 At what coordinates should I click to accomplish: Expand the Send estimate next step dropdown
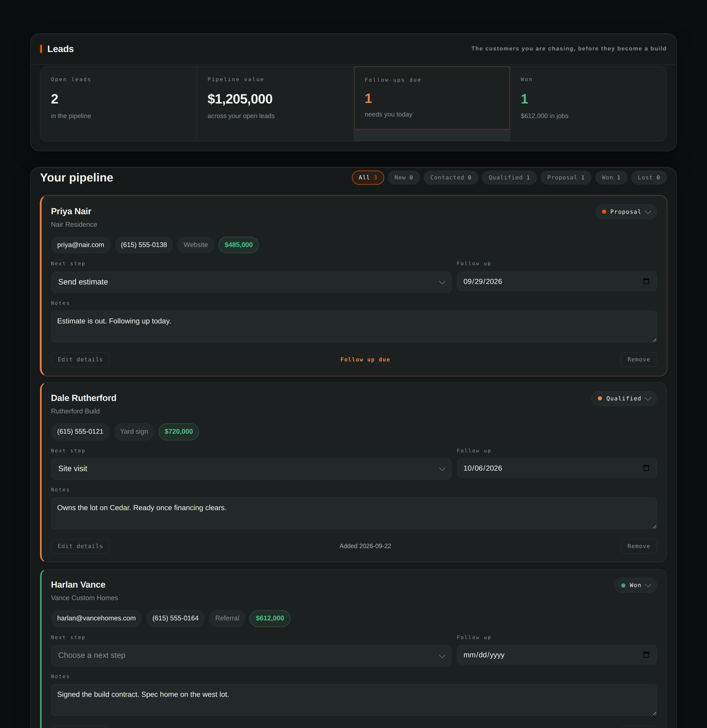(251, 282)
